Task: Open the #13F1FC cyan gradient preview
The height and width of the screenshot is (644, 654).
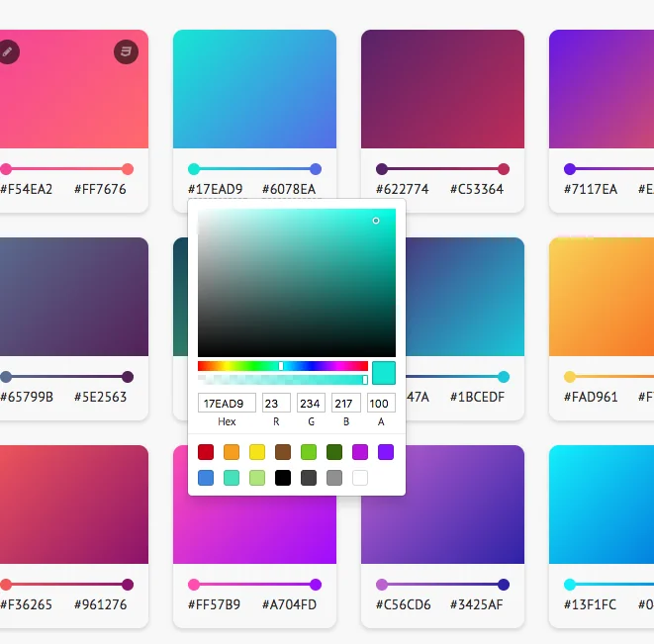Action: (602, 505)
